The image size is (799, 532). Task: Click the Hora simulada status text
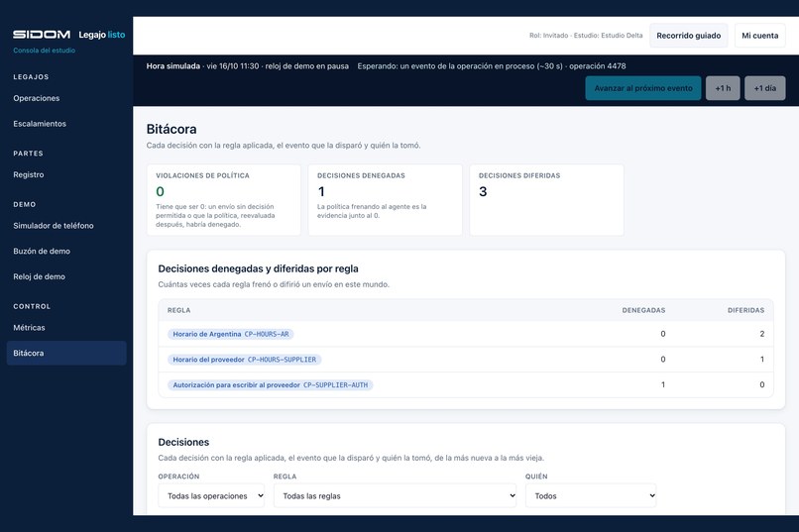pyautogui.click(x=248, y=66)
